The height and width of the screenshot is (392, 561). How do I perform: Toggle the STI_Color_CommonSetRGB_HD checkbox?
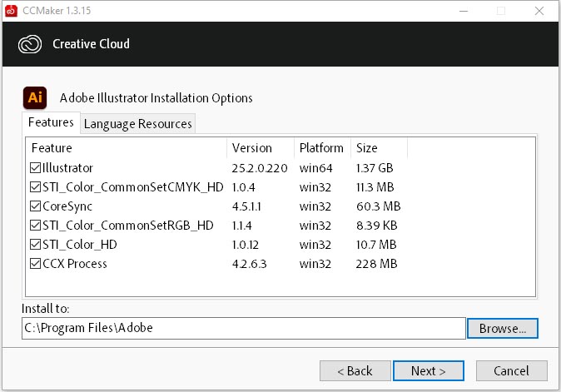[x=35, y=226]
